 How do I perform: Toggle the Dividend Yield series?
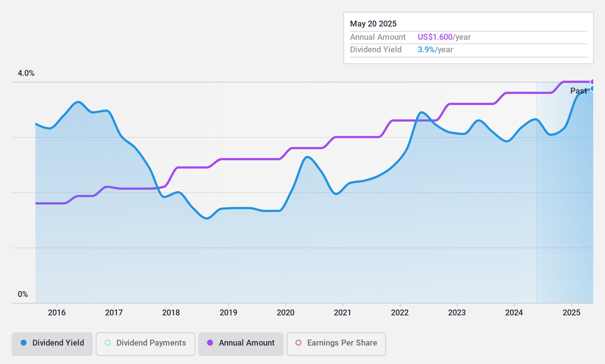click(x=52, y=344)
